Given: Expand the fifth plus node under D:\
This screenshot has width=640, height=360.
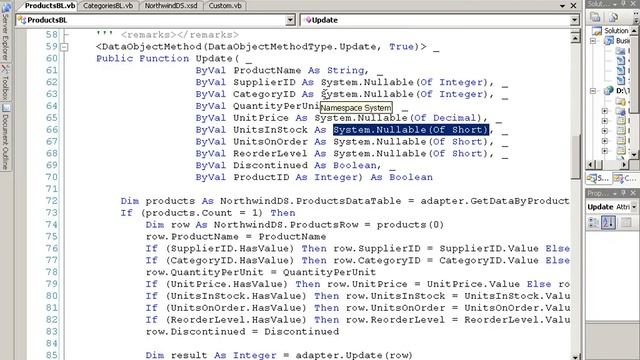Looking at the screenshot, I should click(604, 151).
